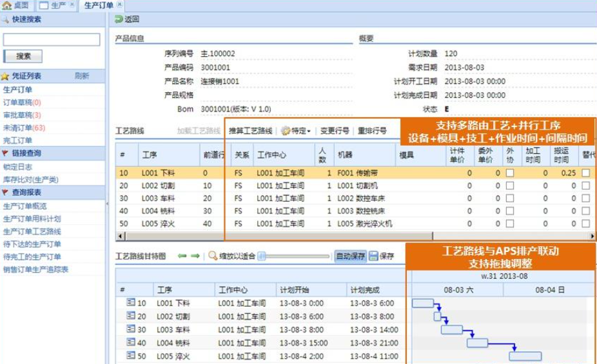Viewport: 597px width, 364px height.
Task: Close the 生产订单 tab
Action: pyautogui.click(x=119, y=5)
